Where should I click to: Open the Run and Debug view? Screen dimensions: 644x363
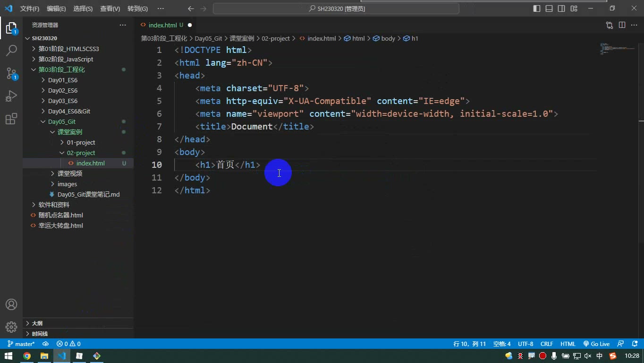11,96
